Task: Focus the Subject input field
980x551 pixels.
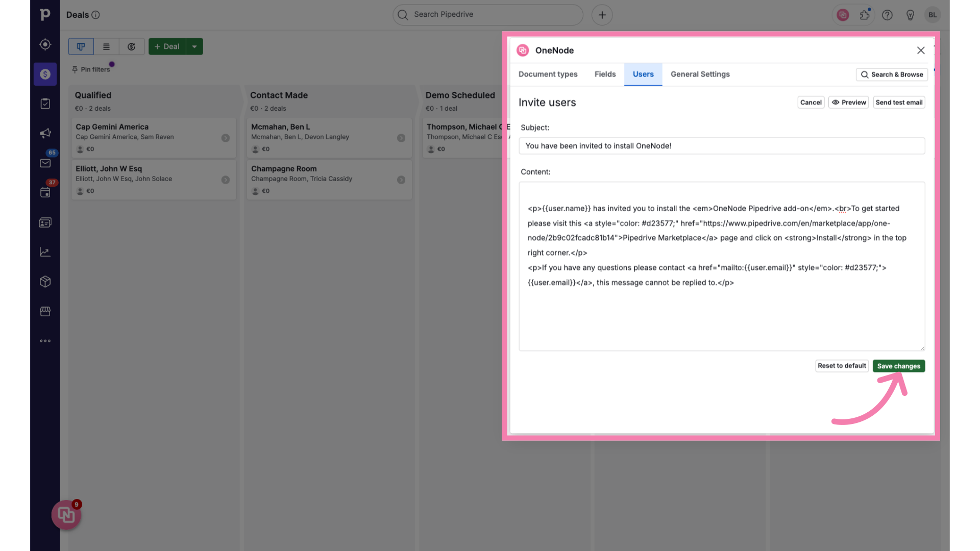Action: point(722,146)
